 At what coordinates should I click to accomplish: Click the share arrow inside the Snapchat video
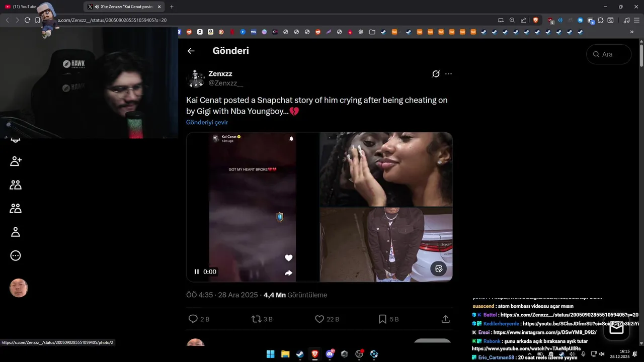289,273
